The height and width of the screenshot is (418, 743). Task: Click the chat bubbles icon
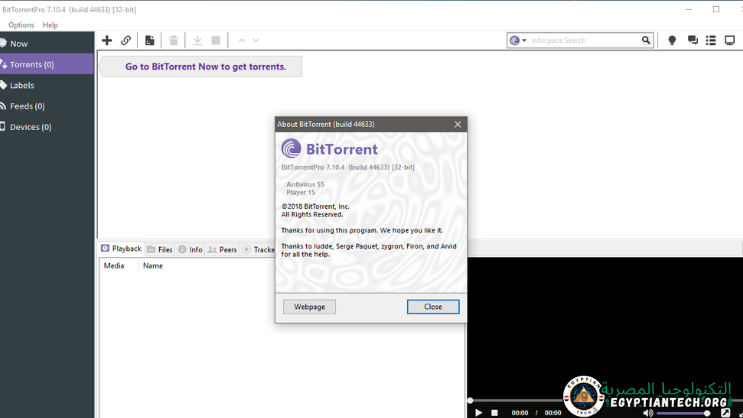[x=693, y=40]
